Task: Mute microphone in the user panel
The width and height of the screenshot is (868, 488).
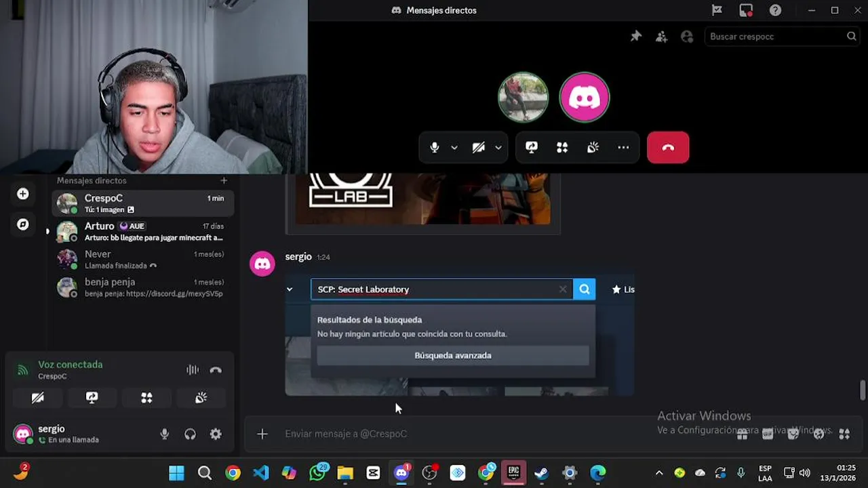Action: point(164,434)
